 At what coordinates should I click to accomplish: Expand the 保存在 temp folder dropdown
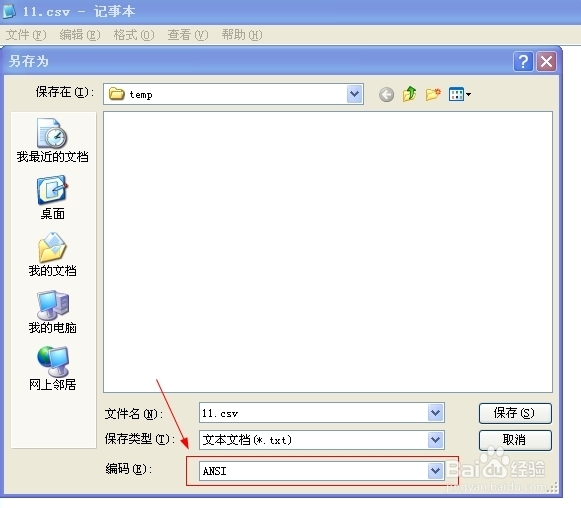[355, 94]
